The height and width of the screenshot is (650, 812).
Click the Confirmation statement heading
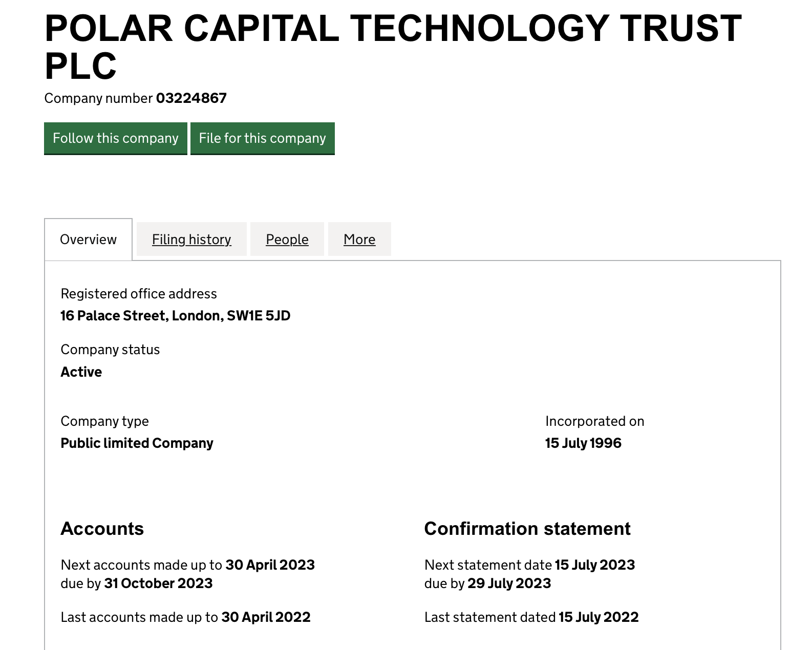(x=527, y=529)
